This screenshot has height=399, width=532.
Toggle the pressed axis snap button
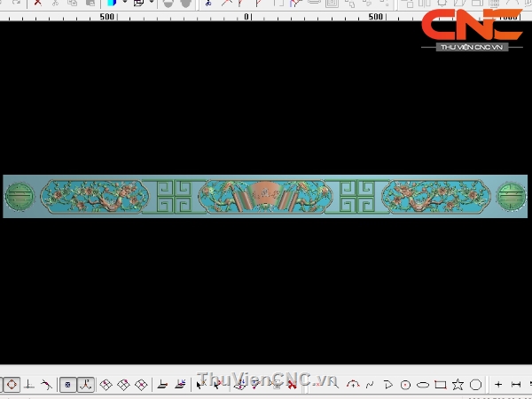click(85, 385)
